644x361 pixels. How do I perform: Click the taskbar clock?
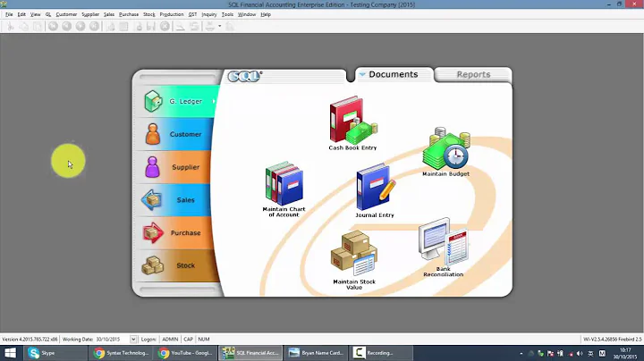click(625, 353)
